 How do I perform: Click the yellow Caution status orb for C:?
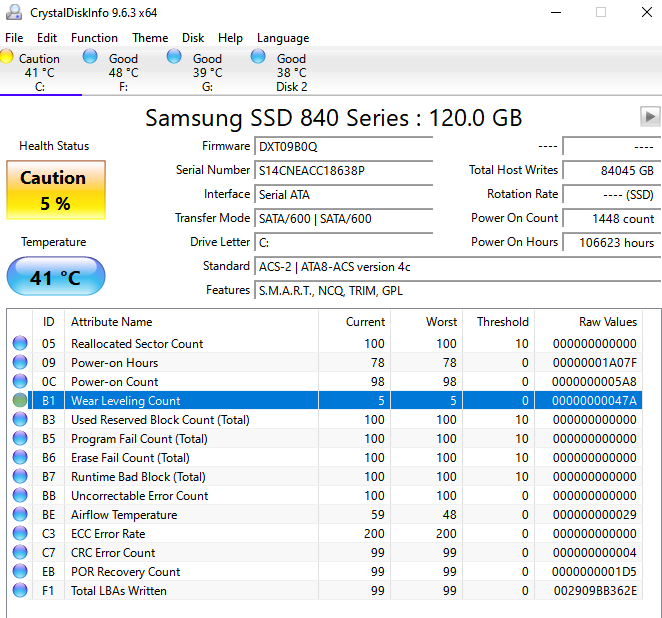tap(6, 56)
